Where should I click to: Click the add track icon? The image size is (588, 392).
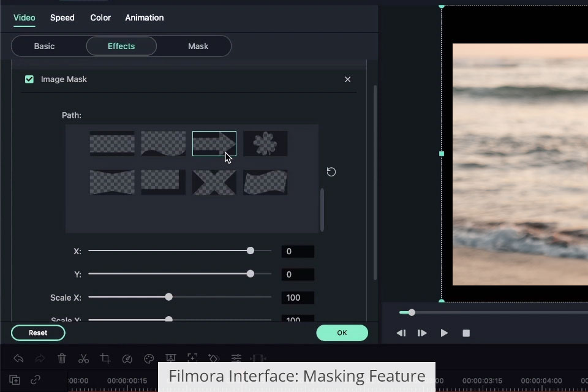coord(14,380)
